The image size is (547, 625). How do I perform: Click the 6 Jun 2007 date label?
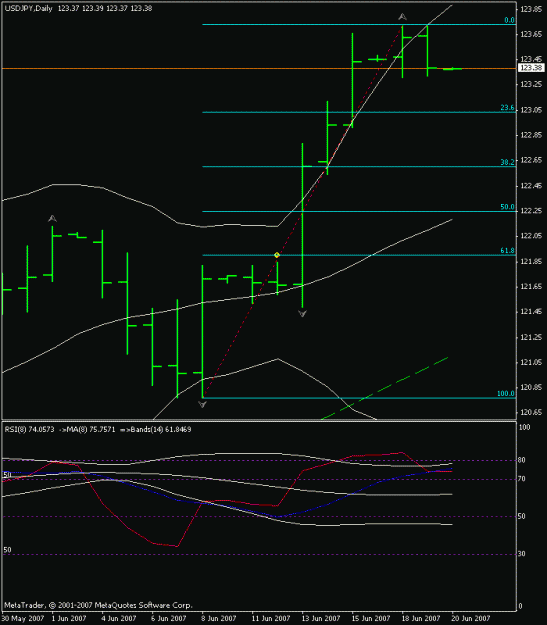pos(169,618)
